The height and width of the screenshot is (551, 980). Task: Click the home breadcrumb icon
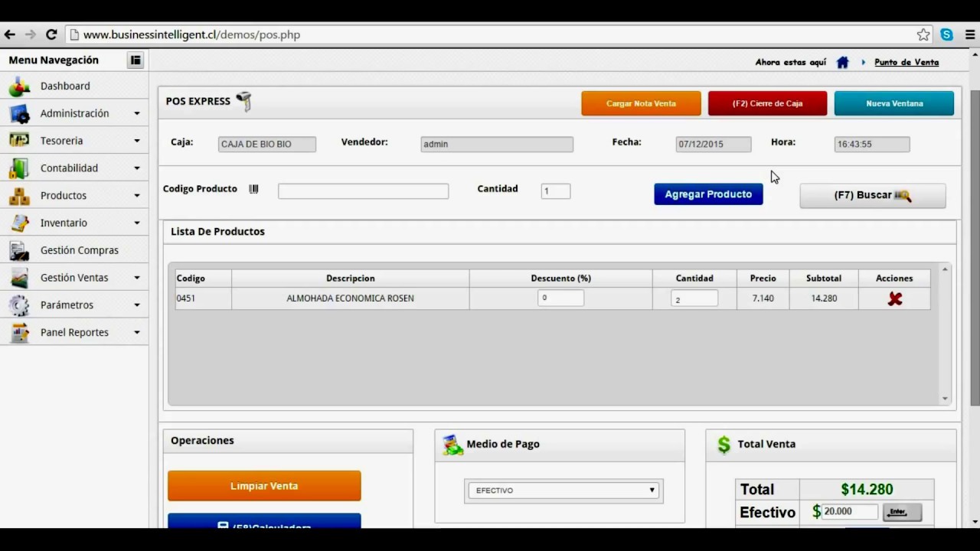pos(842,63)
